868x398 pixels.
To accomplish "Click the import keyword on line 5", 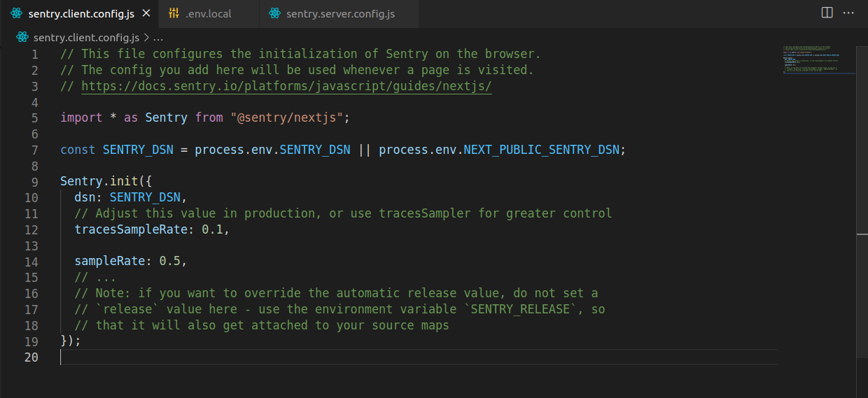I will [x=81, y=118].
